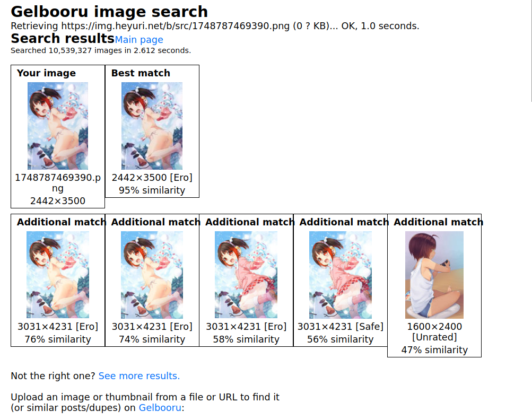
Task: Click the 76% similarity text label
Action: point(58,339)
